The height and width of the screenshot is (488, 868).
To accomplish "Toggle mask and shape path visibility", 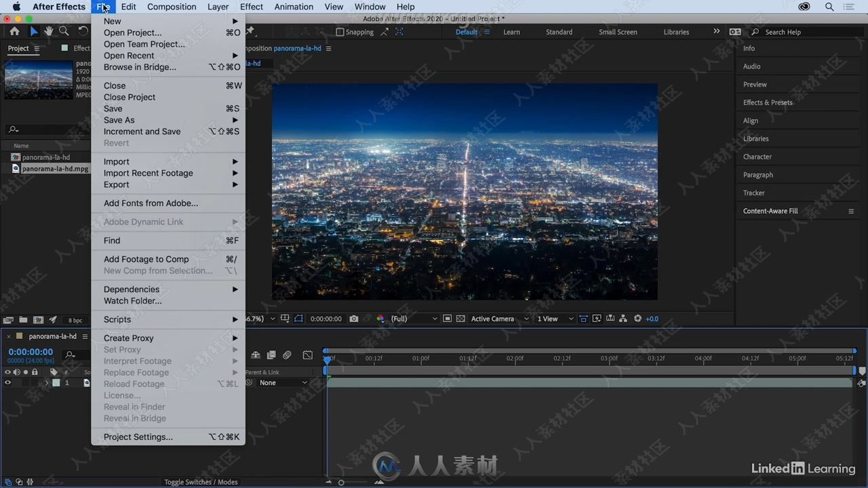I will 298,319.
